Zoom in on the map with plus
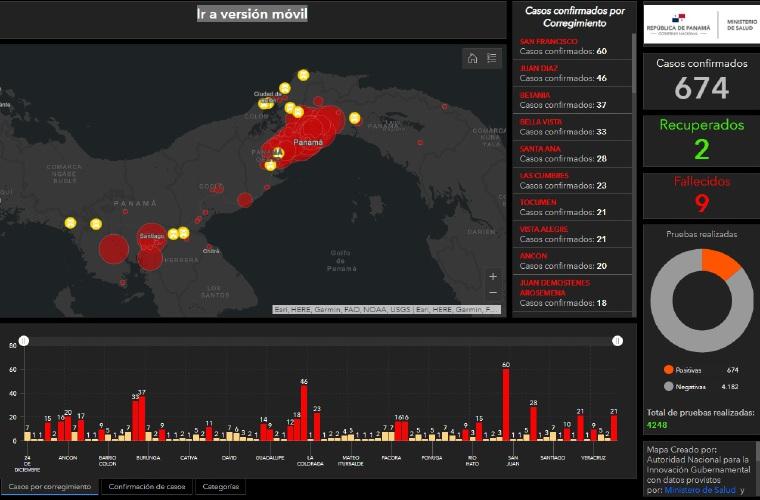 492,276
